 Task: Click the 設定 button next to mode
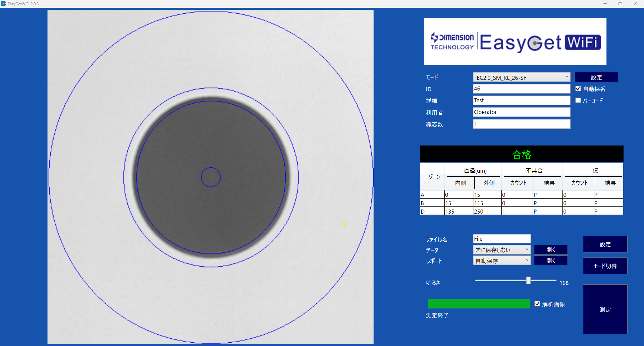click(596, 77)
